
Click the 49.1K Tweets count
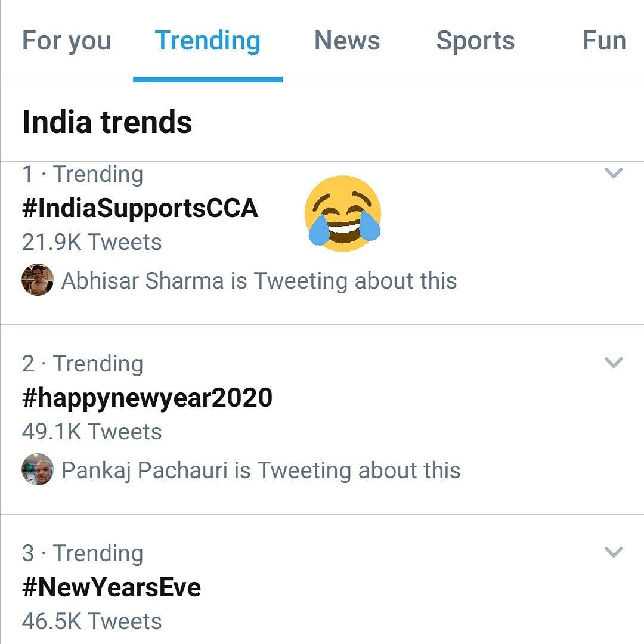(92, 432)
